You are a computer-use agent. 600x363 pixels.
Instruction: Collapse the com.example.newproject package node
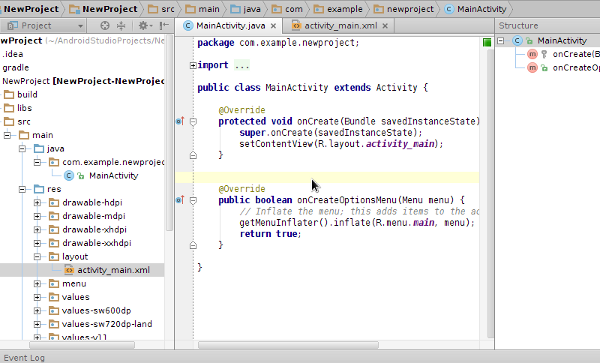[x=38, y=162]
